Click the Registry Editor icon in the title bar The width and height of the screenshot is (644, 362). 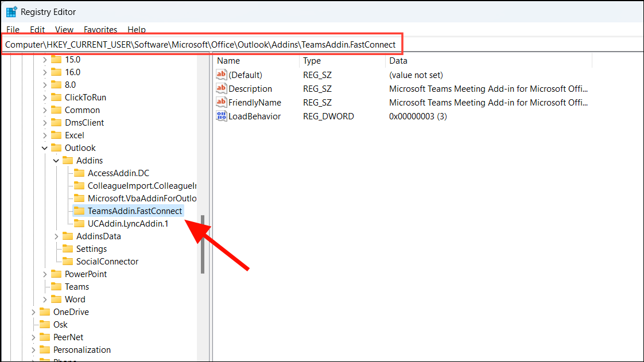coord(11,11)
